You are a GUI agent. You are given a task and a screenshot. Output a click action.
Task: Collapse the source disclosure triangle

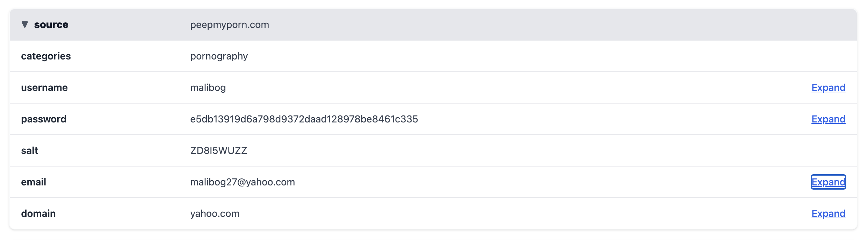pos(25,24)
